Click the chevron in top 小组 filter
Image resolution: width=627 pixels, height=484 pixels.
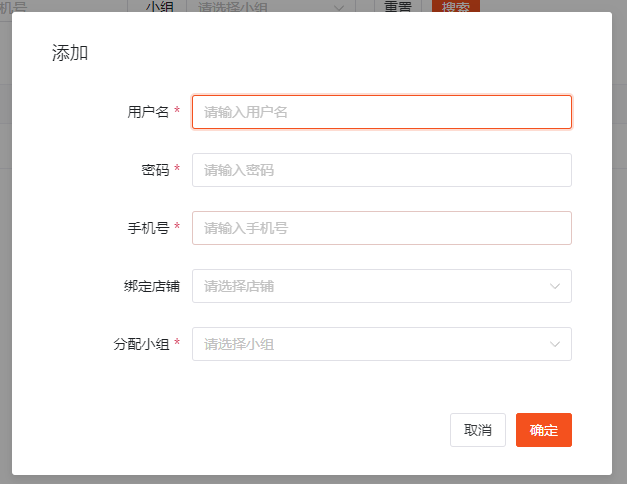pos(339,7)
